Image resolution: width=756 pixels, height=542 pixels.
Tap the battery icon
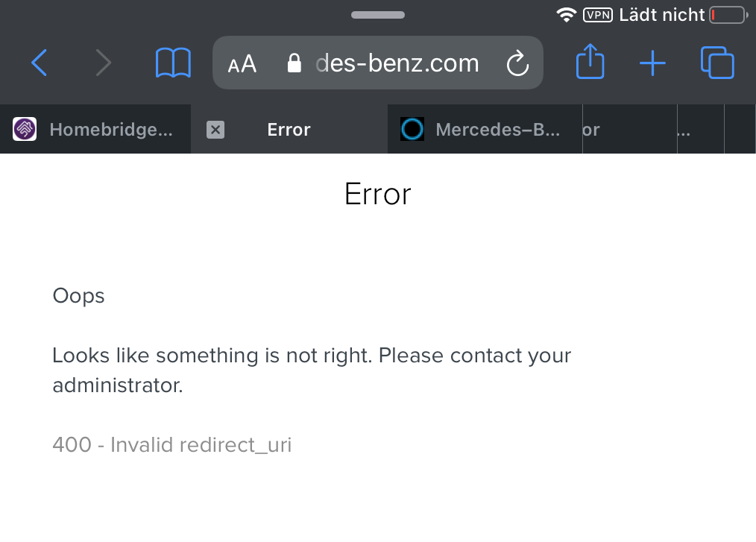click(728, 14)
